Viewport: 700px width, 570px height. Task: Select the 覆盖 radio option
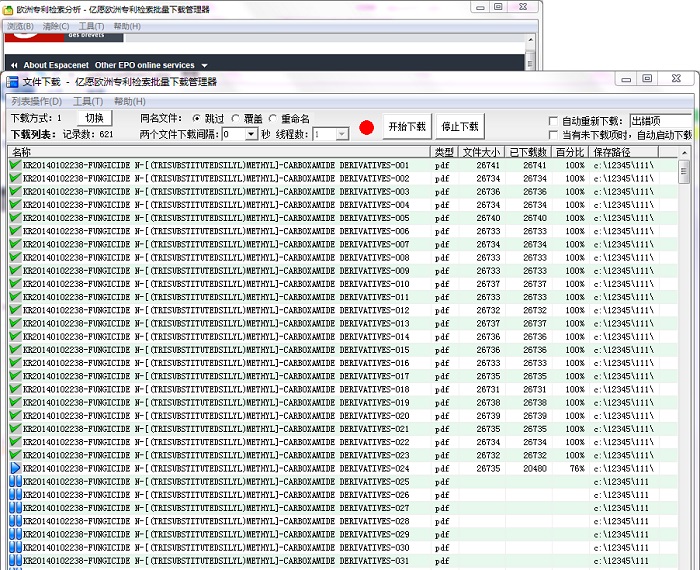(x=236, y=119)
